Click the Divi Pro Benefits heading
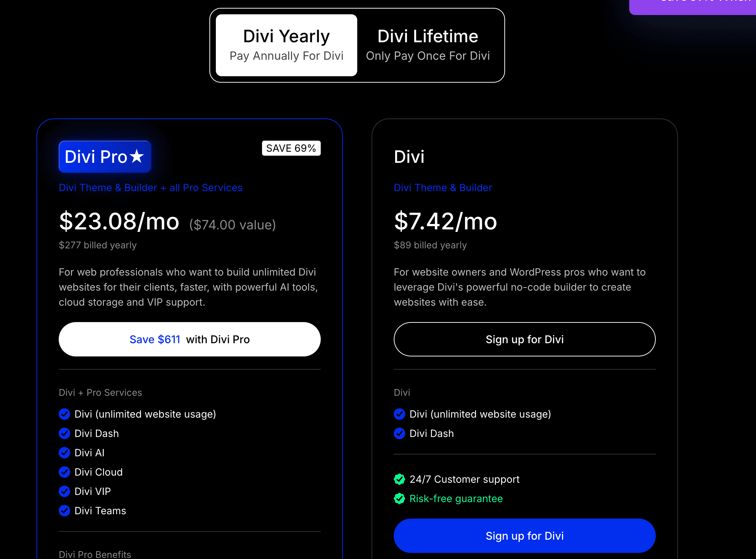Image resolution: width=756 pixels, height=559 pixels. pyautogui.click(x=95, y=554)
